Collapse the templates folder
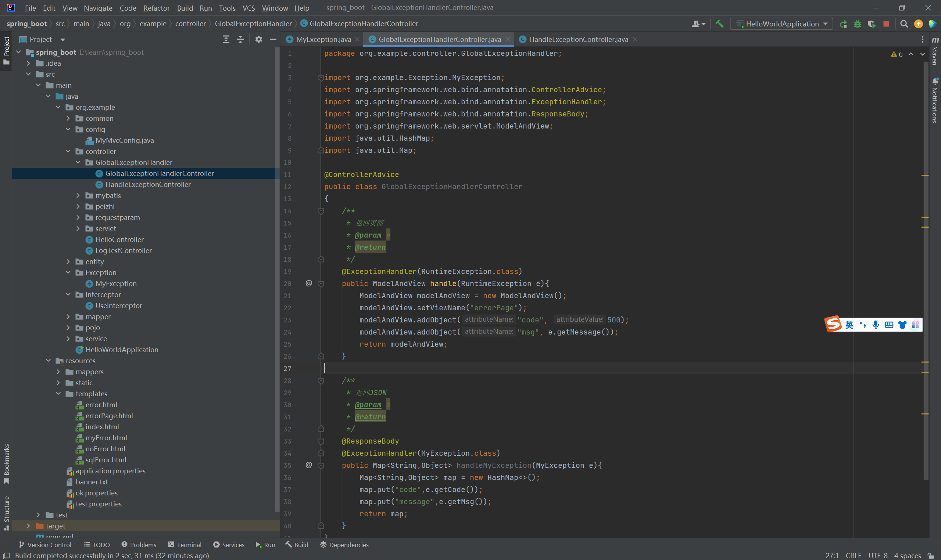Image resolution: width=941 pixels, height=560 pixels. click(58, 394)
